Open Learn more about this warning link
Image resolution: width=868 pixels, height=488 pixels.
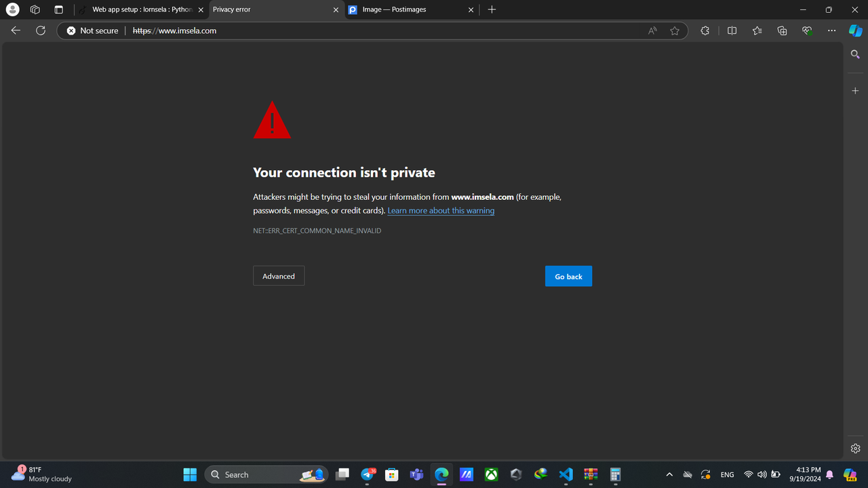[x=441, y=210]
